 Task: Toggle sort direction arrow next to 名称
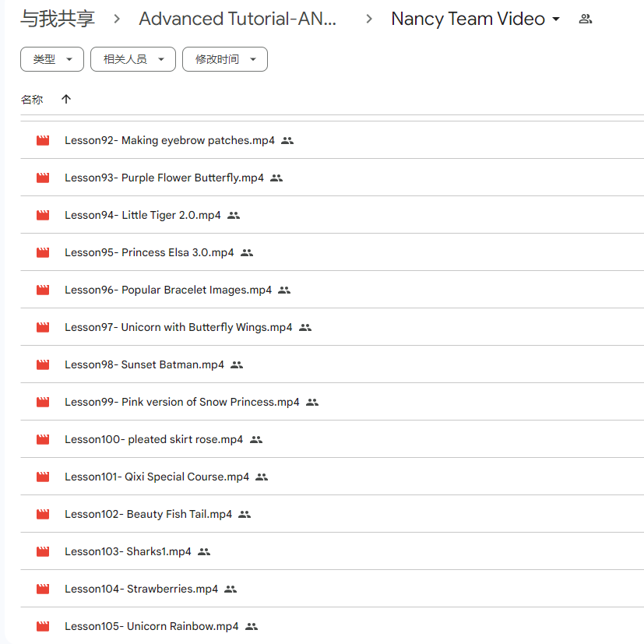(x=66, y=100)
